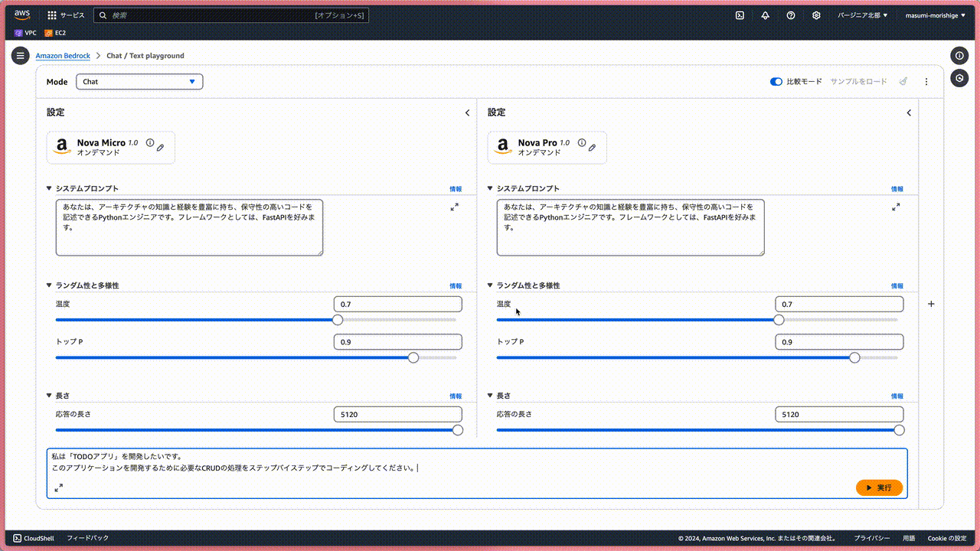Open CloudShell from the footer
The height and width of the screenshot is (551, 980).
click(x=34, y=539)
